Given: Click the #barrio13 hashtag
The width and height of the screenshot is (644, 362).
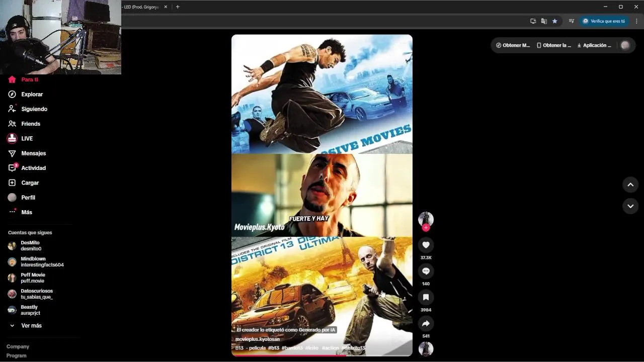Looking at the screenshot, I should click(x=292, y=348).
